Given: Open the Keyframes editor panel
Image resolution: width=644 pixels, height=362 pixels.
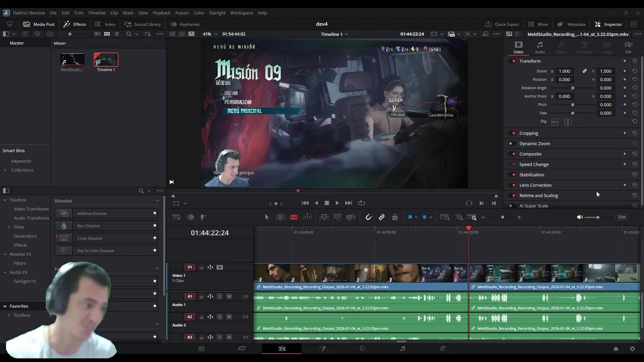Looking at the screenshot, I should 185,24.
